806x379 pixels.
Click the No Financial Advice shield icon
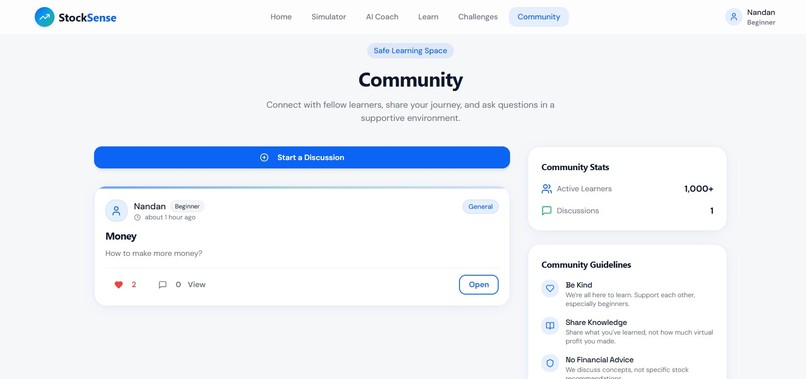click(x=550, y=363)
